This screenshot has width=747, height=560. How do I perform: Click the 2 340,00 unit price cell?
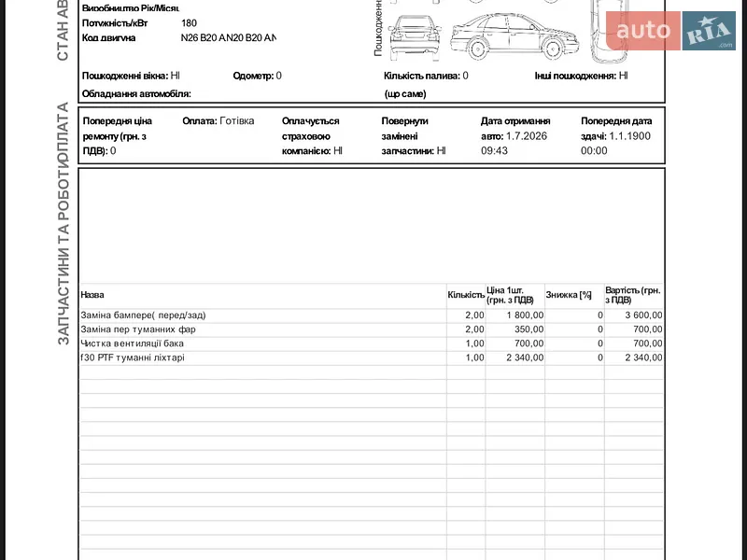(x=525, y=357)
